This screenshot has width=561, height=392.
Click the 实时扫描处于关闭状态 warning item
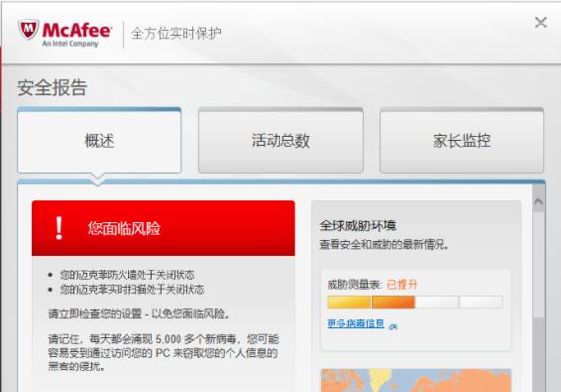click(x=131, y=289)
